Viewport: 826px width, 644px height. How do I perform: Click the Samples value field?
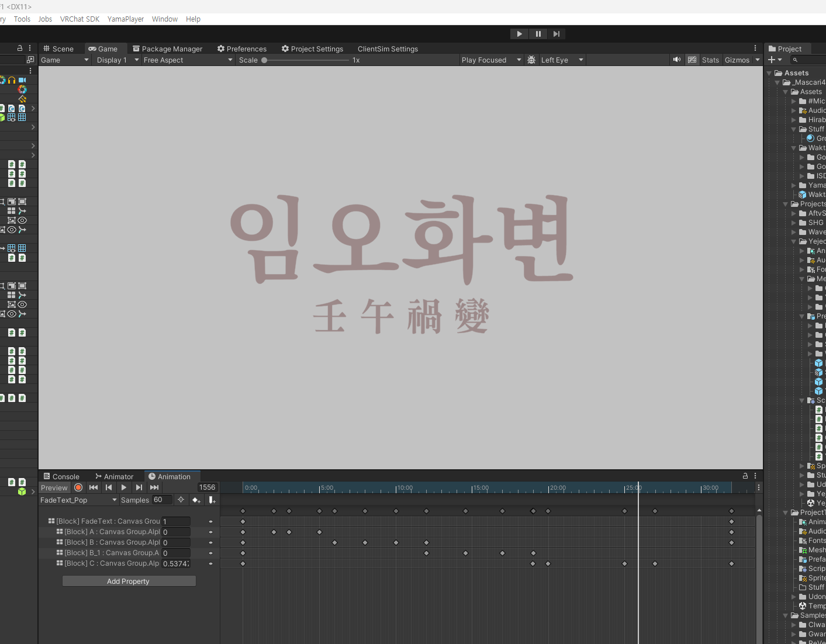tap(162, 500)
